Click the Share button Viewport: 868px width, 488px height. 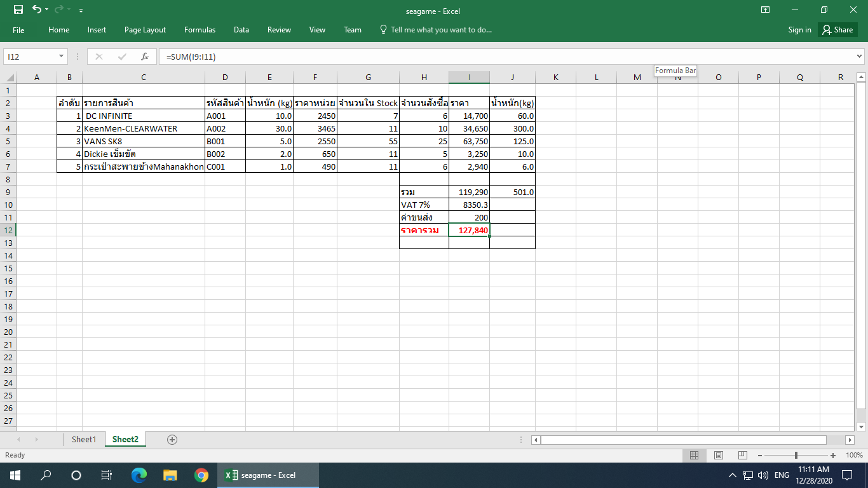tap(837, 30)
